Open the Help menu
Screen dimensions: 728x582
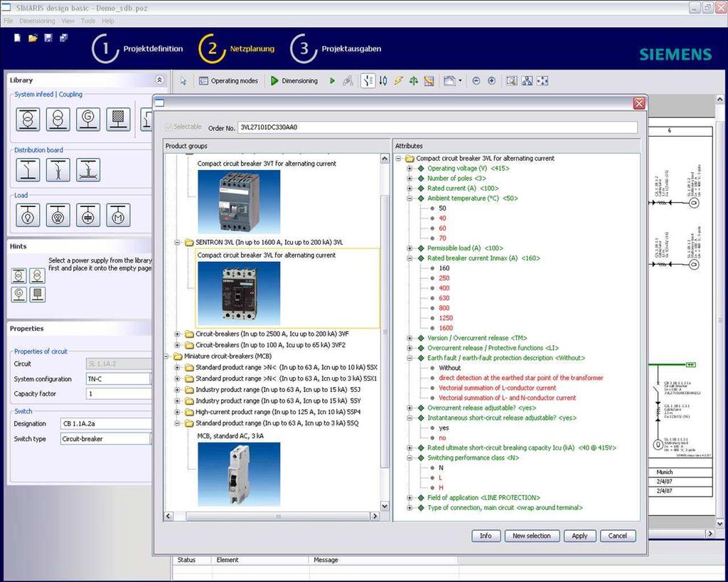coord(108,21)
